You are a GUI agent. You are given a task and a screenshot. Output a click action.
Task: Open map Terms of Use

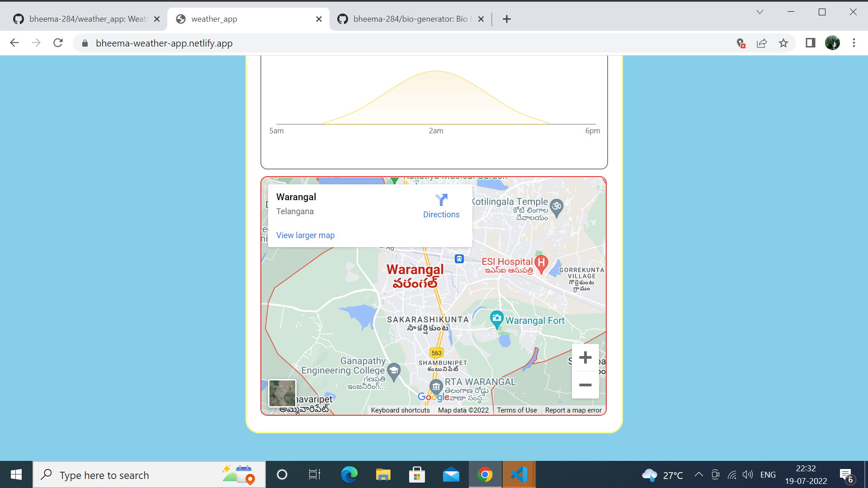coord(517,410)
